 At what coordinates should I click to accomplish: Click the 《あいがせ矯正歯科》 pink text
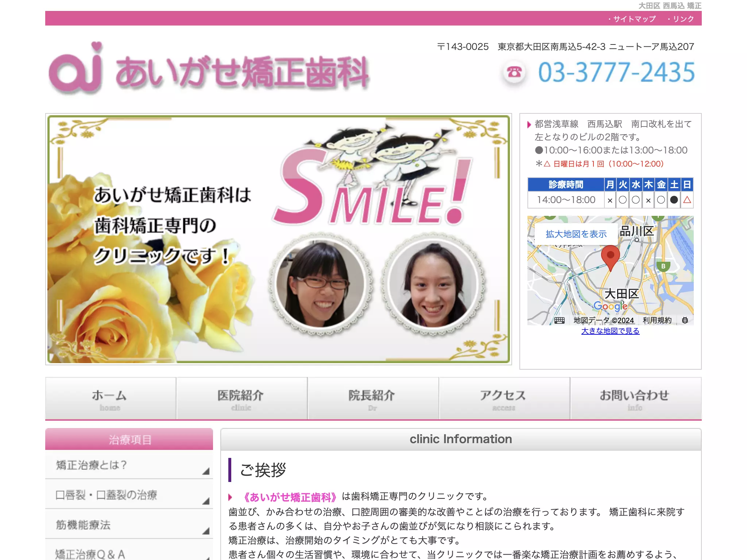tap(290, 497)
